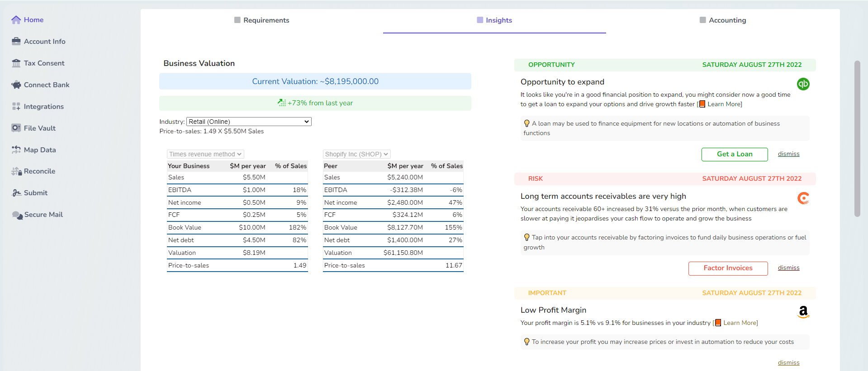Open the Shopify Inc (SHOP) peer dropdown

click(x=357, y=154)
